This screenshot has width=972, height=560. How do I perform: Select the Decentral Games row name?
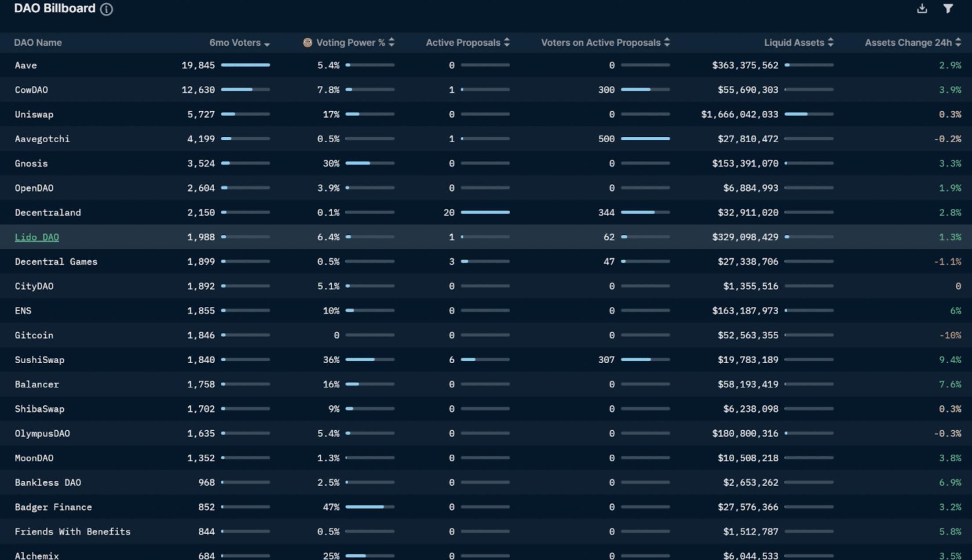[x=56, y=262]
